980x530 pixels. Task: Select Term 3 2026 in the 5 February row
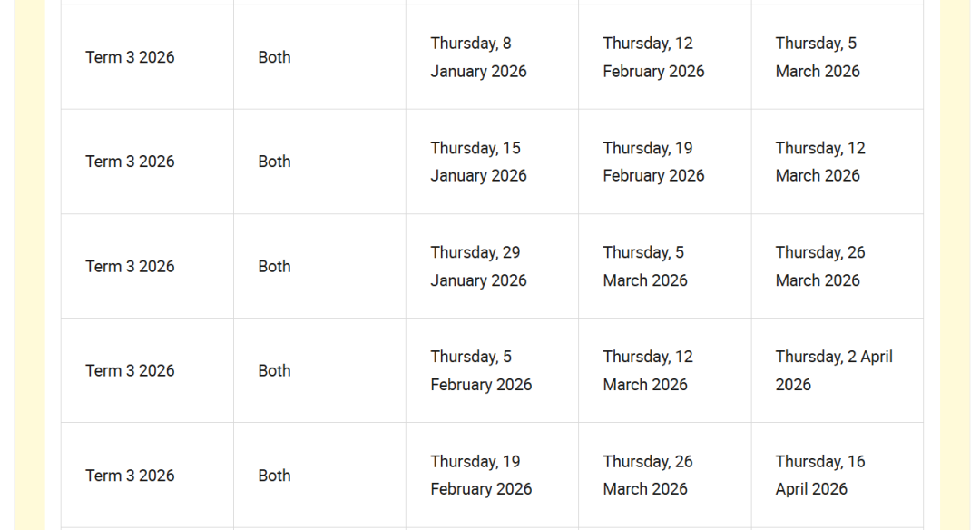[x=130, y=370]
